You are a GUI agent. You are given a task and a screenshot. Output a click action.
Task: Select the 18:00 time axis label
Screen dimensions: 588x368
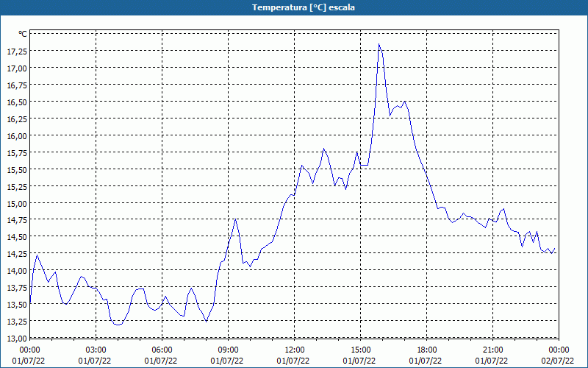pos(427,350)
